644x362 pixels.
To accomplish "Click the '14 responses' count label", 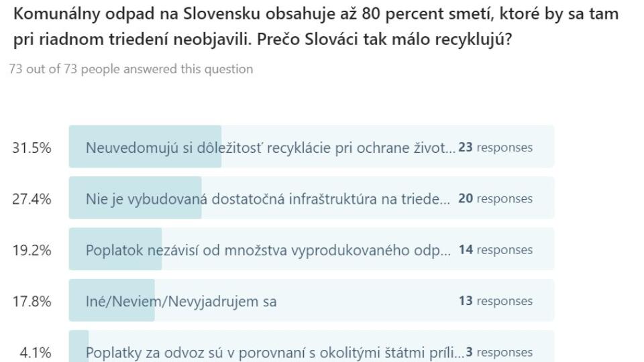I will pyautogui.click(x=495, y=250).
